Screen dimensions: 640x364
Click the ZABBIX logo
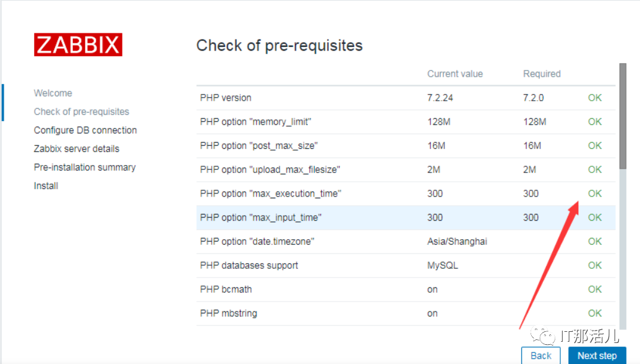78,45
